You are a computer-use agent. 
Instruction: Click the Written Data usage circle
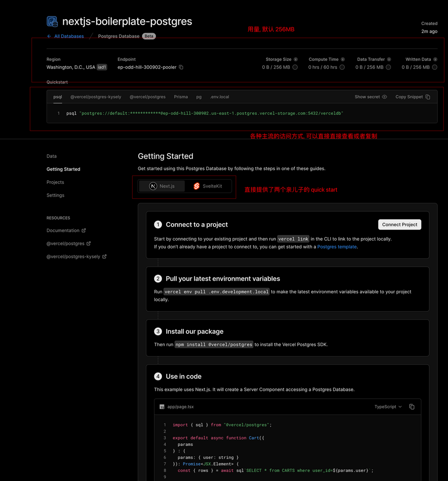pyautogui.click(x=435, y=67)
